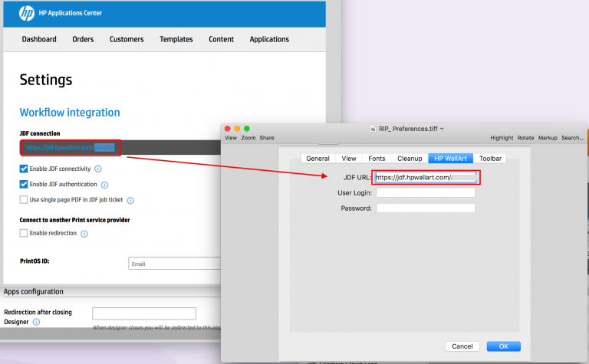
Task: Click the Settings page heading
Action: click(46, 80)
